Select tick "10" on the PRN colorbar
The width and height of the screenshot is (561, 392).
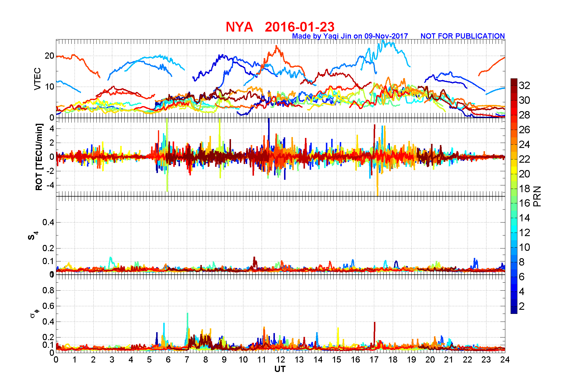click(x=524, y=247)
